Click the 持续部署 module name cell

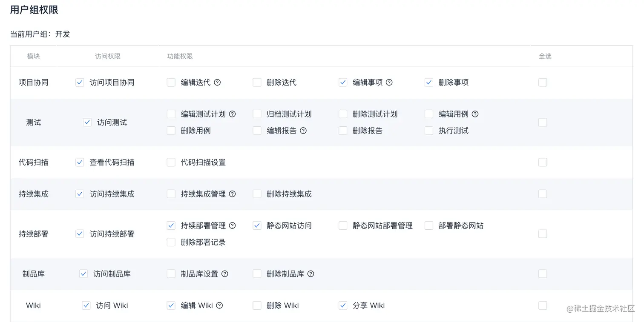point(34,234)
